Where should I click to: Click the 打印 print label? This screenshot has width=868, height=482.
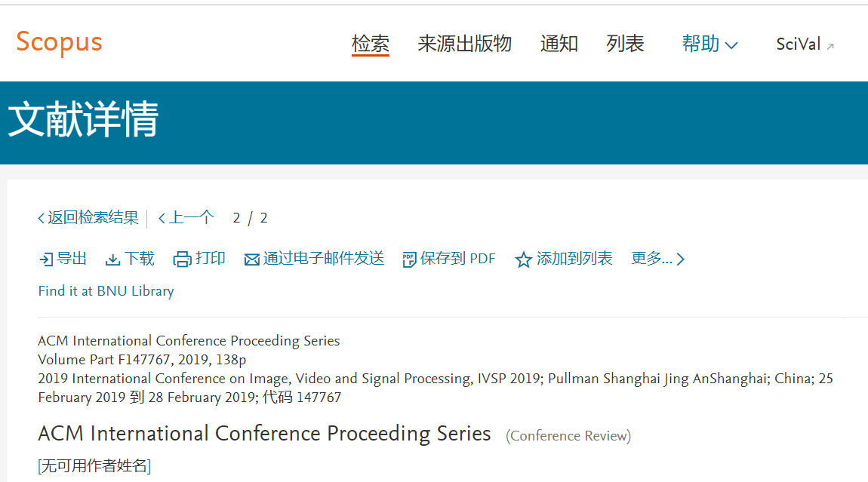(x=210, y=259)
